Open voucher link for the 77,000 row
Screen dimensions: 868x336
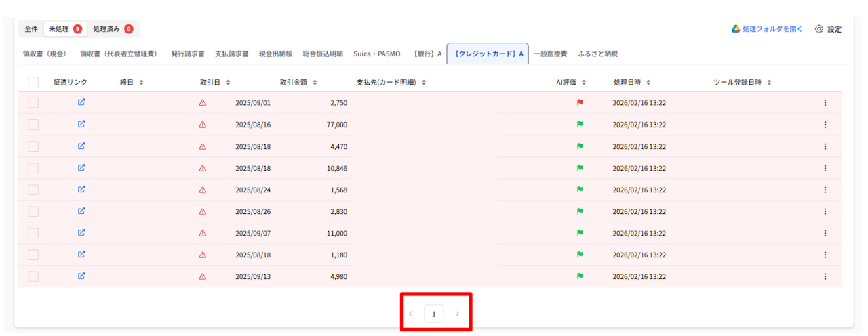point(81,124)
